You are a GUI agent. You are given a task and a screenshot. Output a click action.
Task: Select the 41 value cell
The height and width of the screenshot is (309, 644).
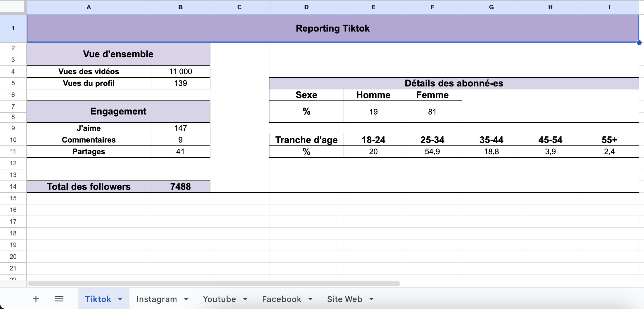[181, 152]
